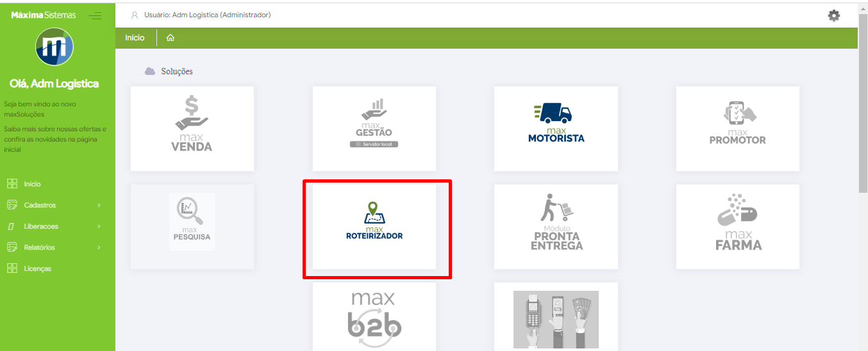
Task: Click the vertical page scrollbar thumb
Action: click(863, 102)
